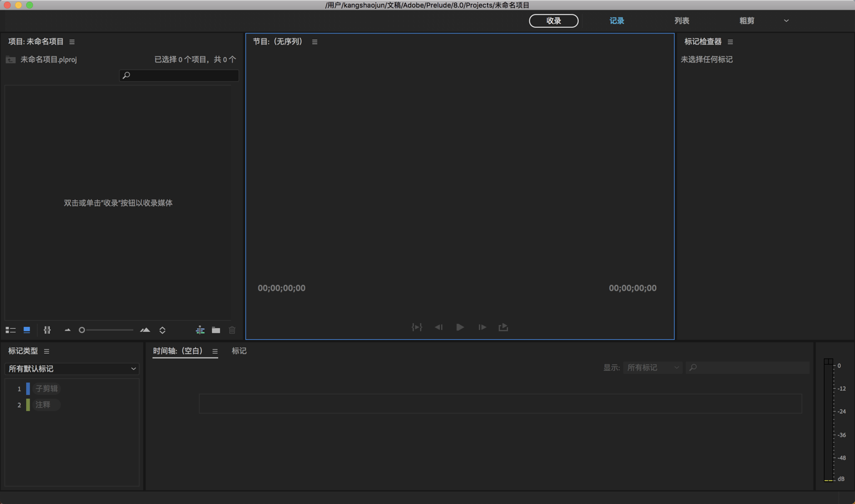This screenshot has width=855, height=504.
Task: Open the 标记检查器 panel menu icon
Action: [730, 42]
